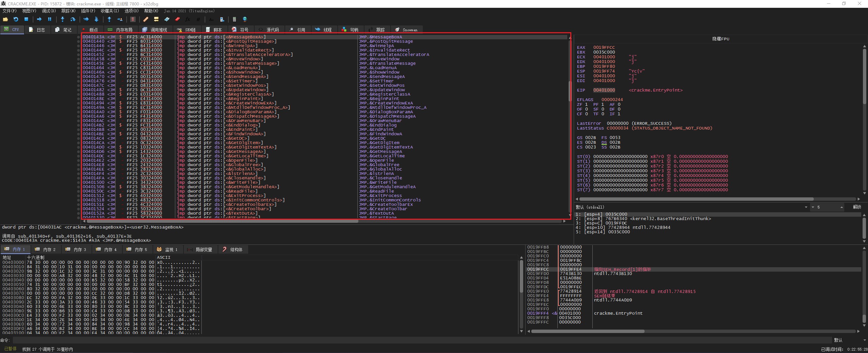This screenshot has width=868, height=353.
Task: Click the Open file toolbar icon
Action: 5,19
